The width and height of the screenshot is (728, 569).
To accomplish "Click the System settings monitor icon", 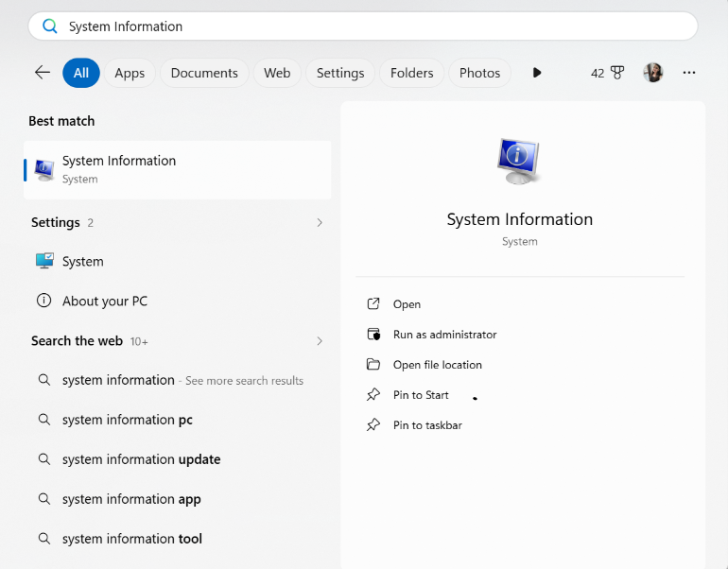I will (44, 261).
